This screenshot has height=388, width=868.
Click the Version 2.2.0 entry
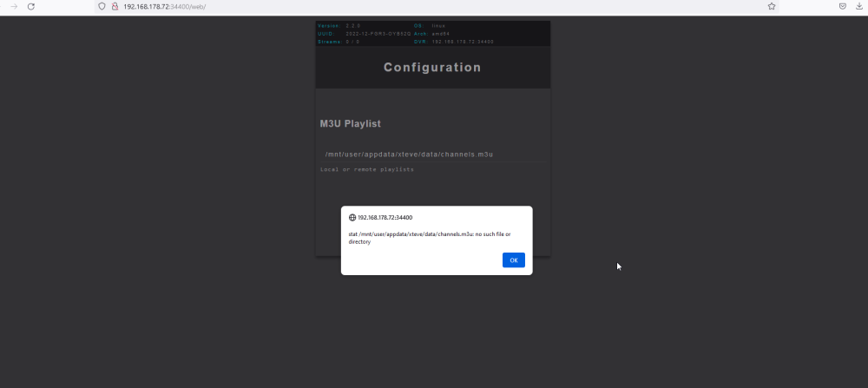tap(339, 26)
